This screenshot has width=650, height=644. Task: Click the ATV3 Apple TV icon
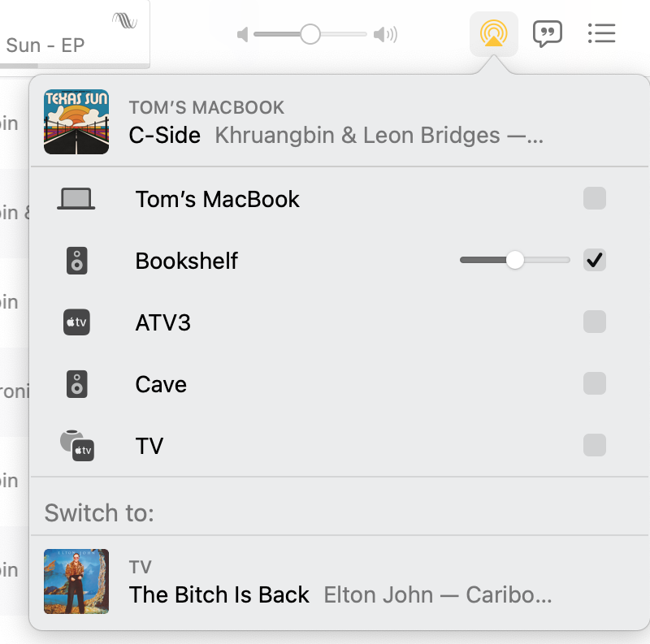(76, 322)
